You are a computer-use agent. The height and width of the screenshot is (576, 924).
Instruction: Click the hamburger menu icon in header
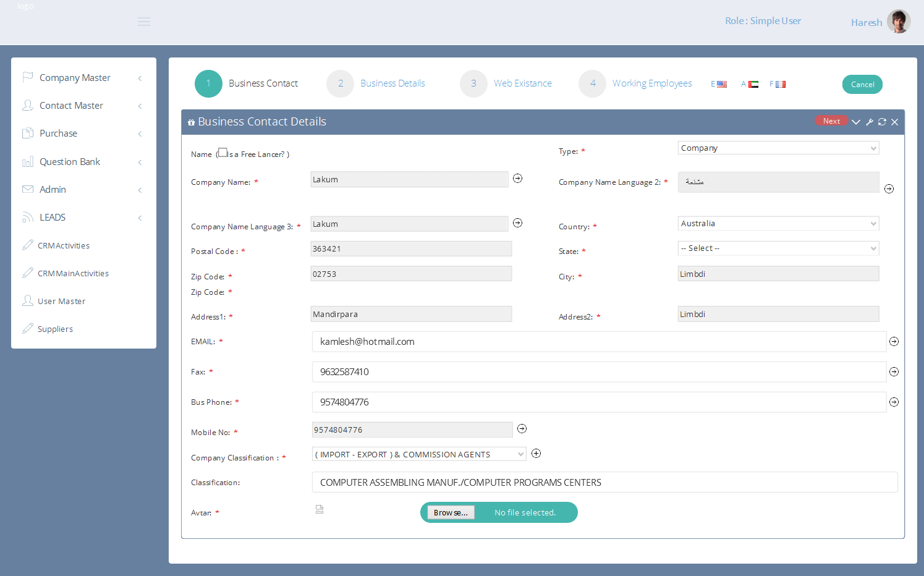point(144,22)
